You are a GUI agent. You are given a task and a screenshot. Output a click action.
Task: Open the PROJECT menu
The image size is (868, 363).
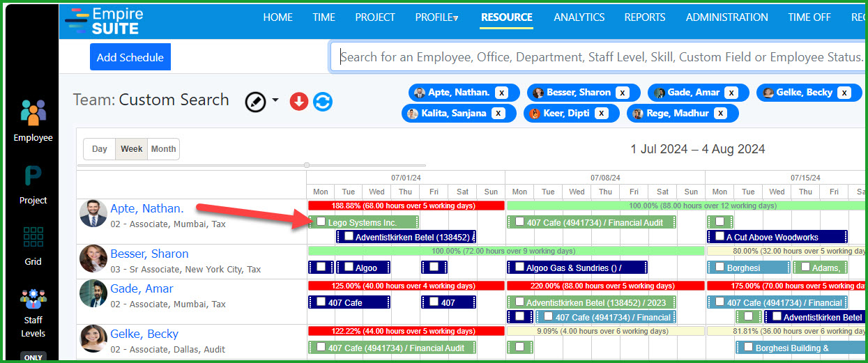[x=375, y=17]
